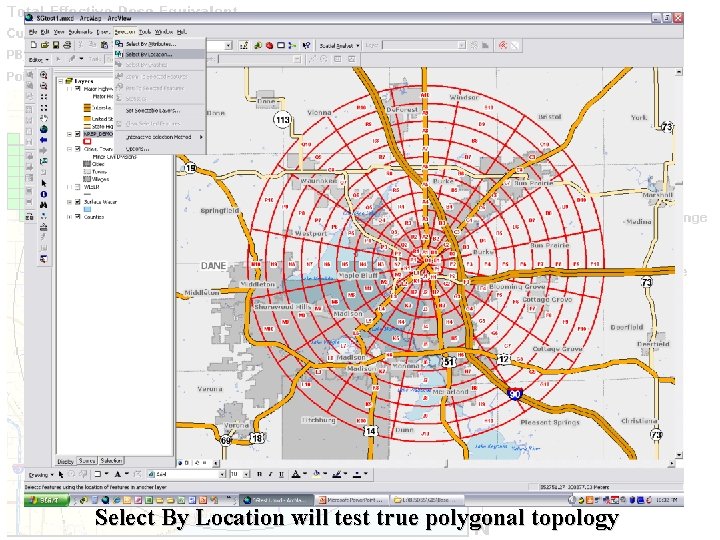Go back to previous extent arrow
Screen dimensions: 720x540
44,140
